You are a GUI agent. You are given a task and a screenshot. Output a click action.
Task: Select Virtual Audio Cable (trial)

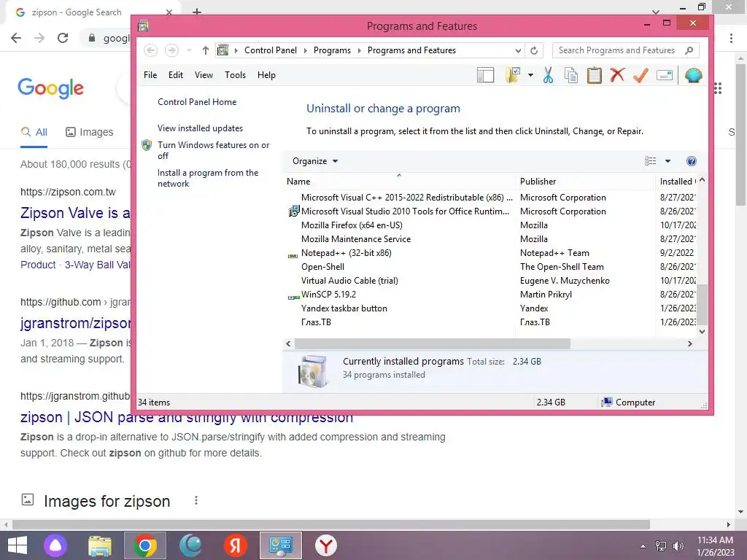pos(491,281)
